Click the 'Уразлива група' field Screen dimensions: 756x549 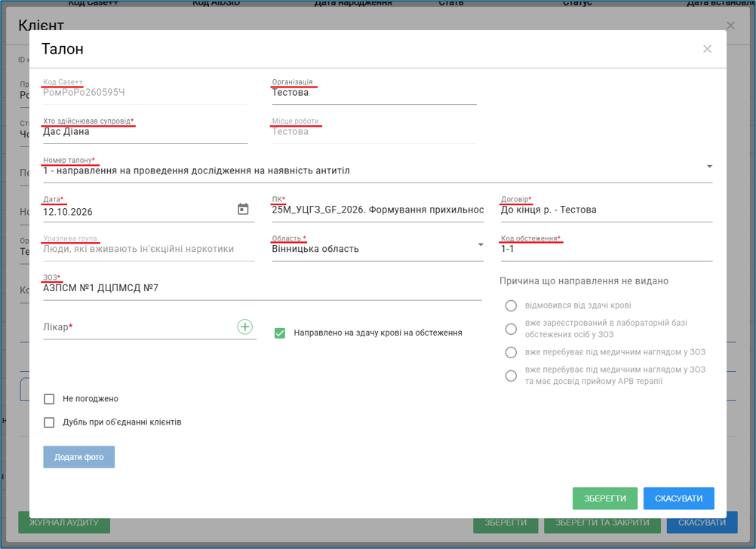pos(149,249)
